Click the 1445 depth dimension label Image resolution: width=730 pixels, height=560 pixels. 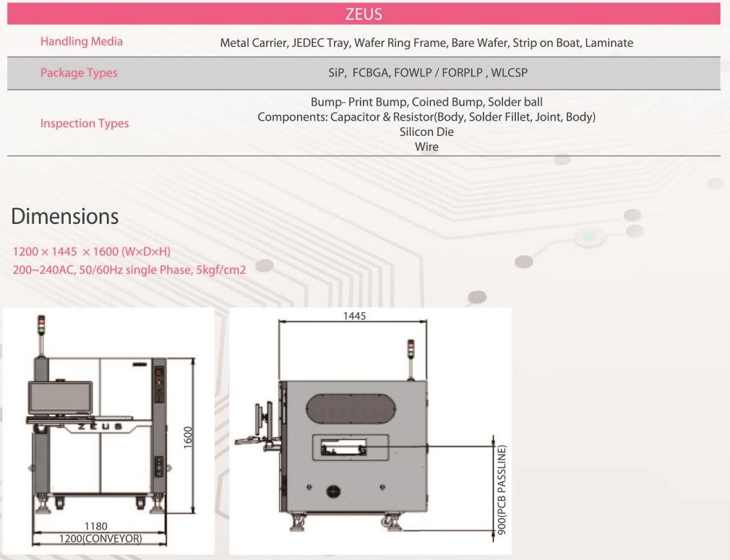pyautogui.click(x=354, y=316)
